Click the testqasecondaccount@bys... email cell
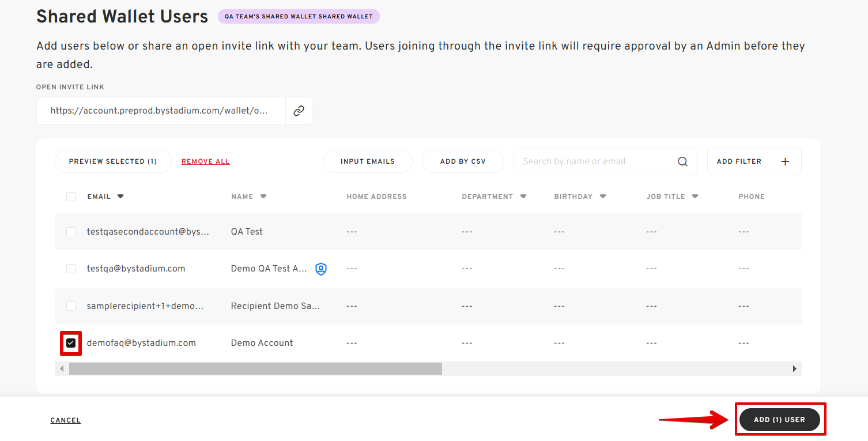The image size is (868, 441). point(148,232)
